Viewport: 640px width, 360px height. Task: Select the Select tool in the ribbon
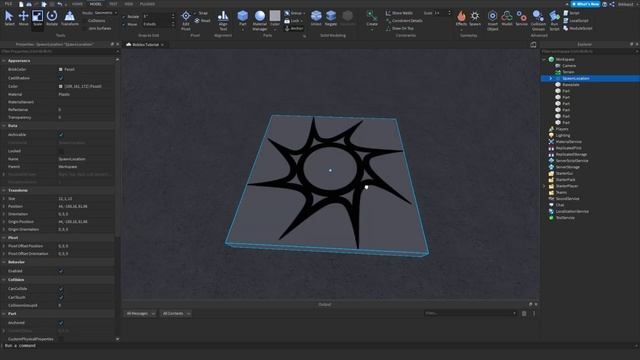pos(9,18)
